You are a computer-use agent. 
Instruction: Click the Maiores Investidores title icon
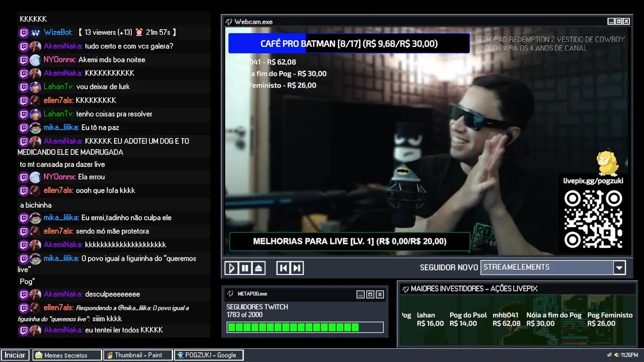pos(405,289)
